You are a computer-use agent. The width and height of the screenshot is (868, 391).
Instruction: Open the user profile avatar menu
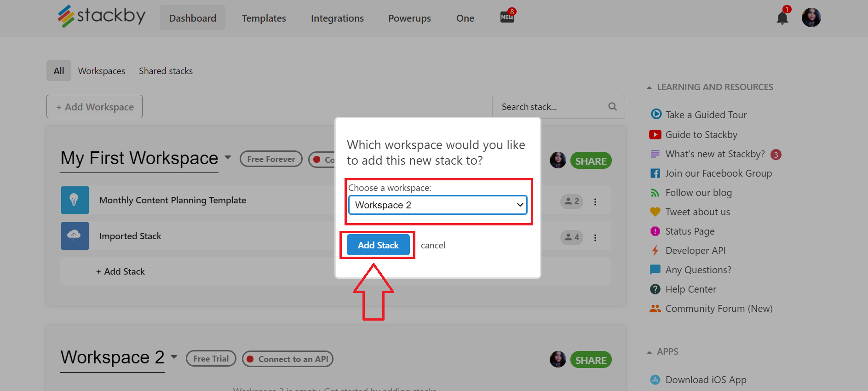[811, 18]
